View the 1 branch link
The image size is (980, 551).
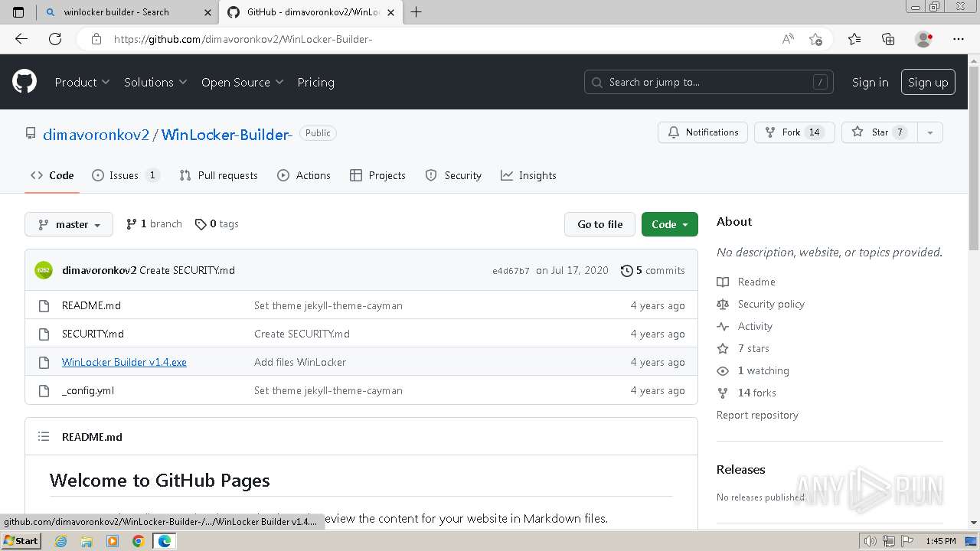tap(154, 224)
